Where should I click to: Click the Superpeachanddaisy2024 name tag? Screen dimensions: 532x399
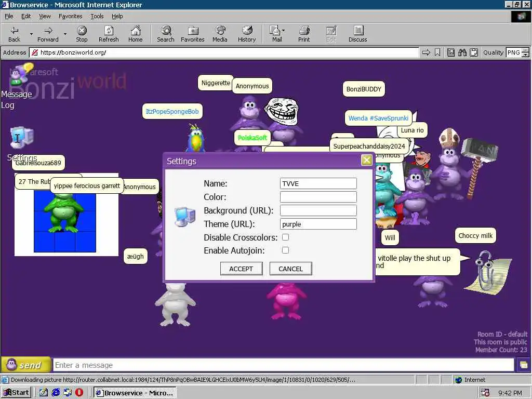click(369, 146)
